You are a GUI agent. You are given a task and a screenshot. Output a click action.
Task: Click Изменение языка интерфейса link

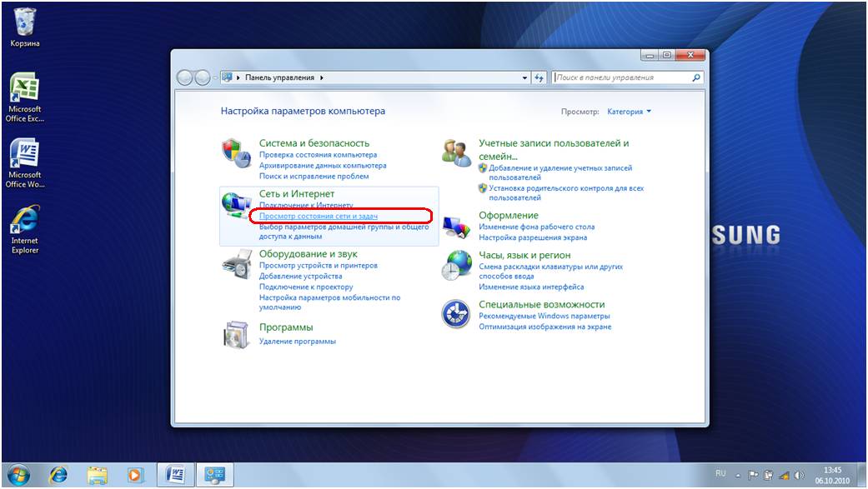[x=531, y=287]
